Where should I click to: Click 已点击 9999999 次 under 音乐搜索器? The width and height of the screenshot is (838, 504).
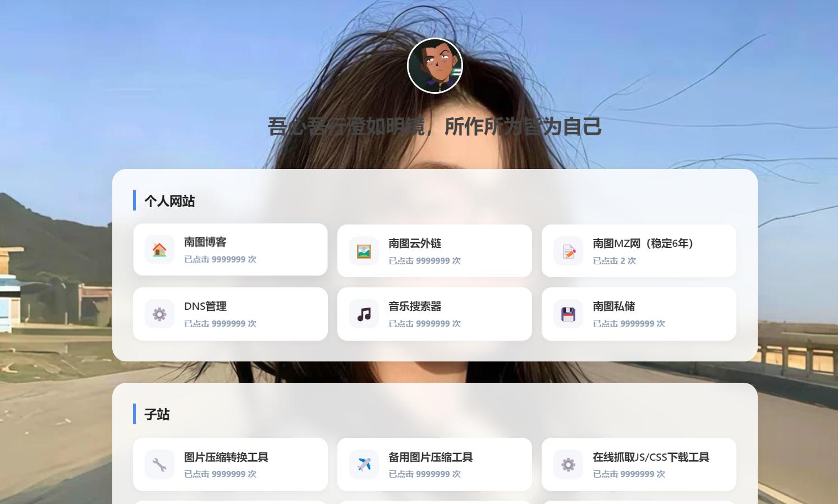424,323
